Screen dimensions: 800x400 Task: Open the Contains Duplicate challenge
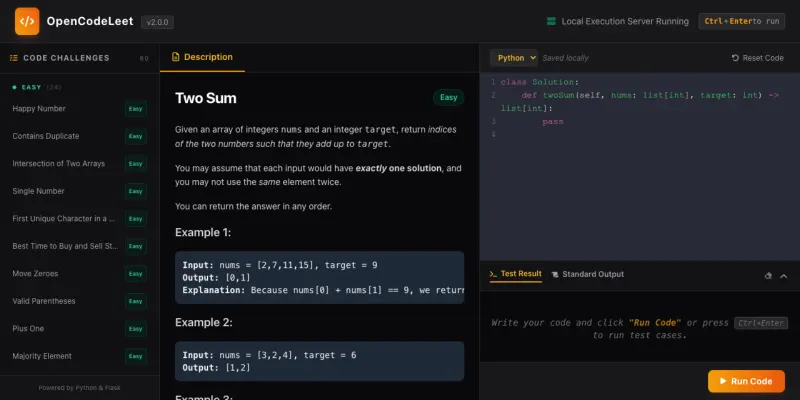80,136
